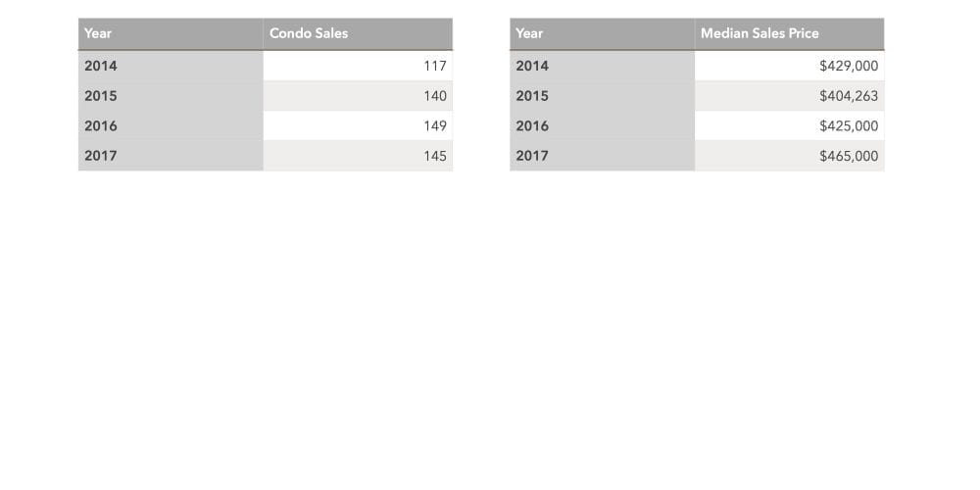This screenshot has width=980, height=490.
Task: Click the 2016 row in condo sales table
Action: click(265, 125)
